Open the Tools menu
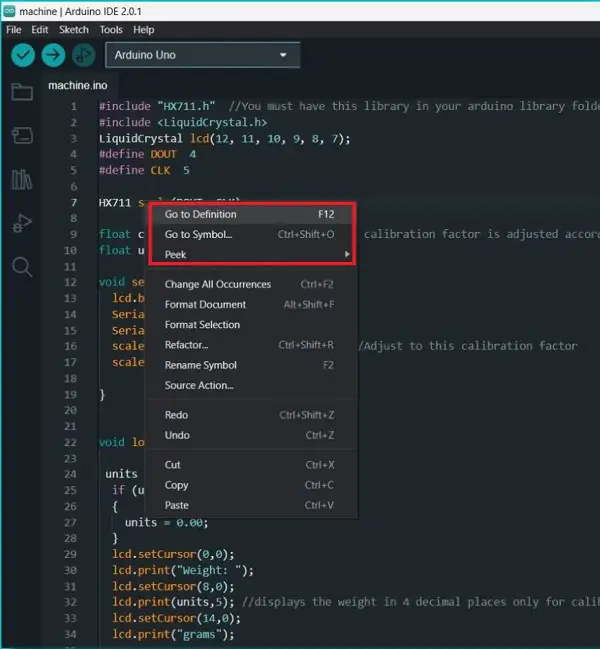This screenshot has height=649, width=600. 111,30
